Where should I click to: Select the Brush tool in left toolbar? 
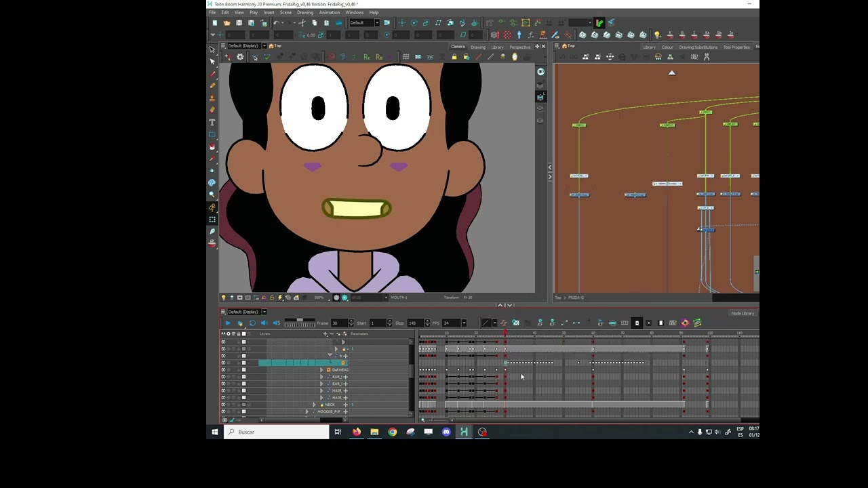coord(212,74)
